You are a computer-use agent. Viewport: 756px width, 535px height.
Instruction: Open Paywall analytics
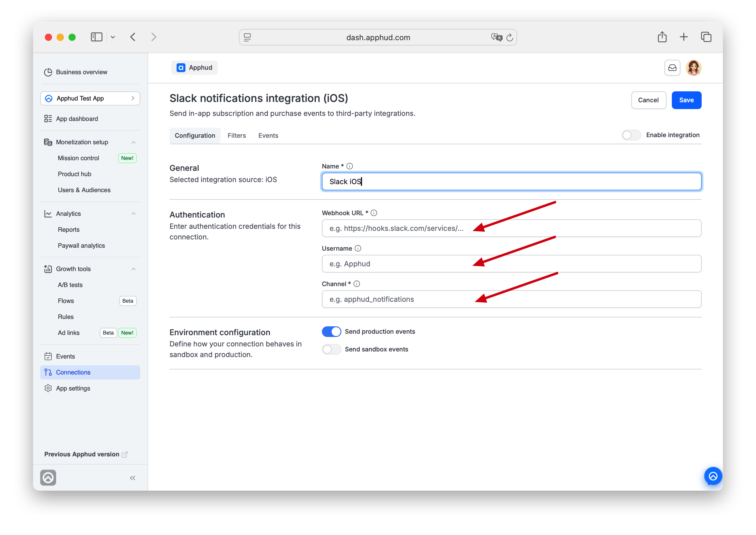point(81,246)
